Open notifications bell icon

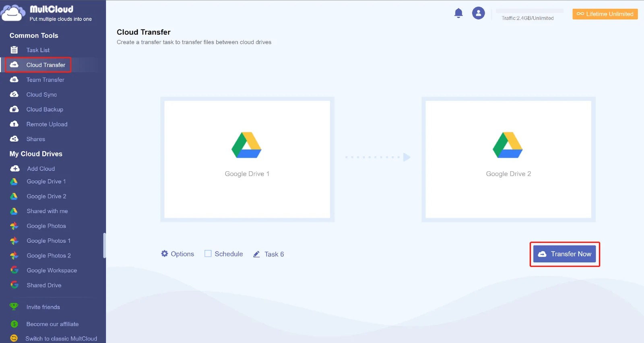458,13
